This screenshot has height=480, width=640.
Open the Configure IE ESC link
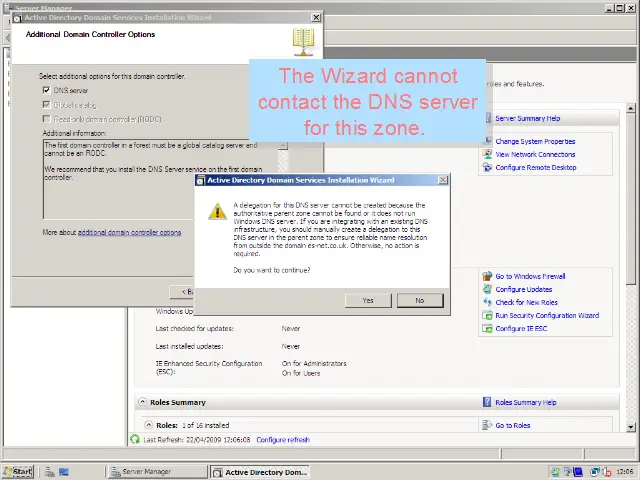pyautogui.click(x=521, y=329)
